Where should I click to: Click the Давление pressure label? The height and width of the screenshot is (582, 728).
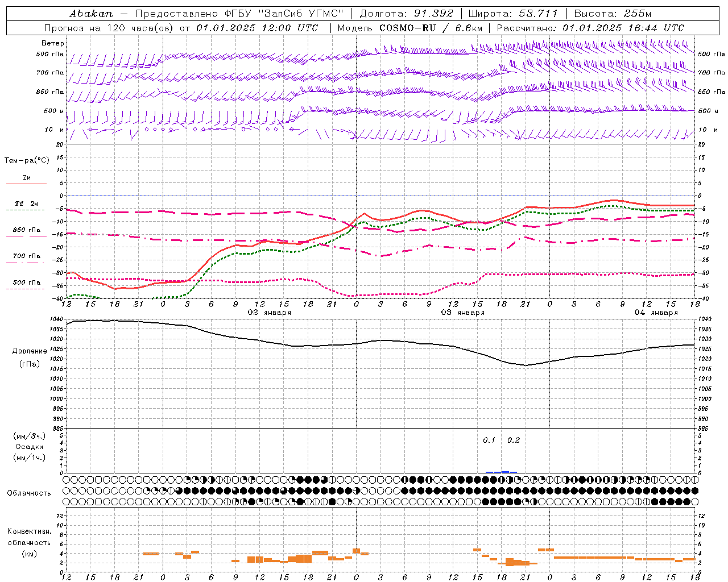point(30,351)
